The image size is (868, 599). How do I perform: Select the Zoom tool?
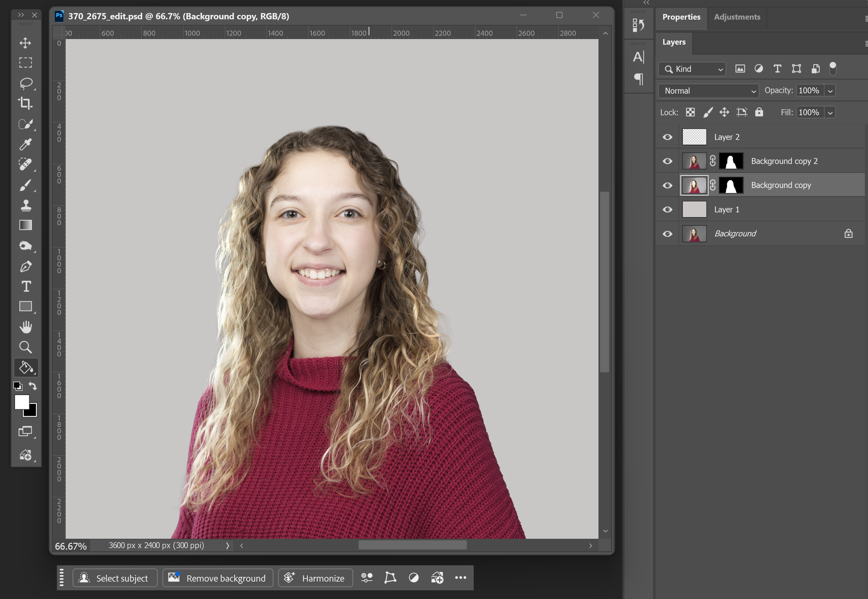(25, 347)
